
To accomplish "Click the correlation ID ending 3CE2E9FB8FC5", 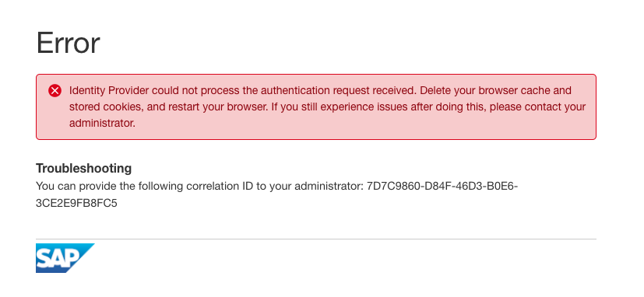I will [76, 203].
